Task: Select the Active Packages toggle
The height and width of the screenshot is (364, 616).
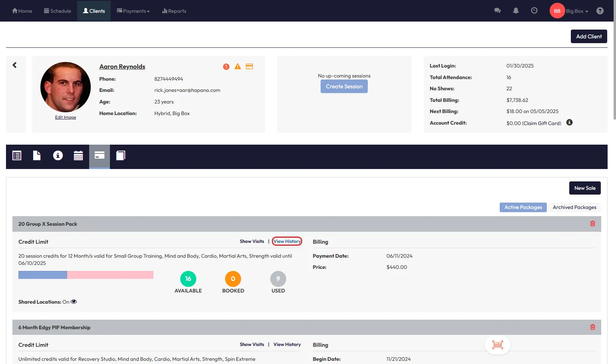Action: [x=523, y=207]
